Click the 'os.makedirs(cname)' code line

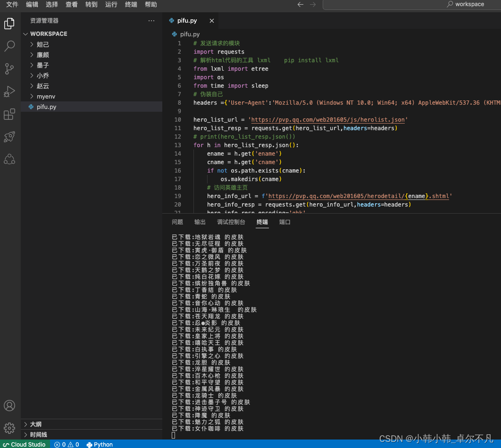pyautogui.click(x=251, y=179)
